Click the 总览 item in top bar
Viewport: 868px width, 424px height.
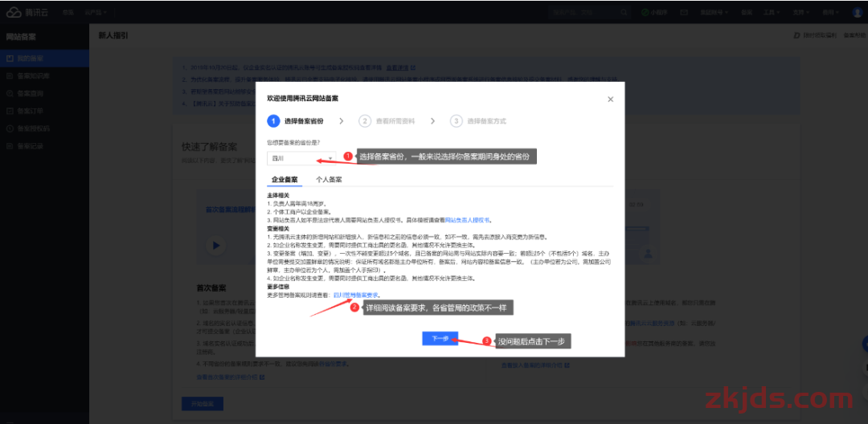[x=68, y=12]
